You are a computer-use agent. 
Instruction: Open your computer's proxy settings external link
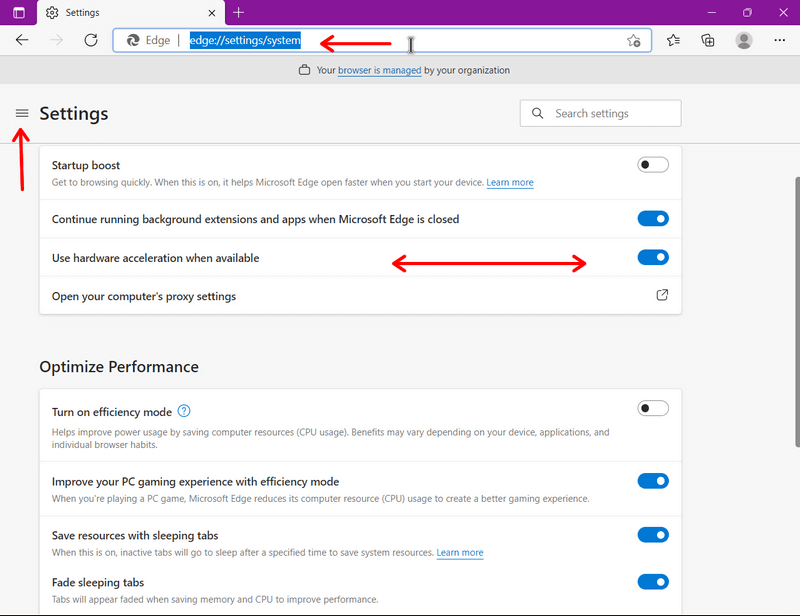coord(662,295)
